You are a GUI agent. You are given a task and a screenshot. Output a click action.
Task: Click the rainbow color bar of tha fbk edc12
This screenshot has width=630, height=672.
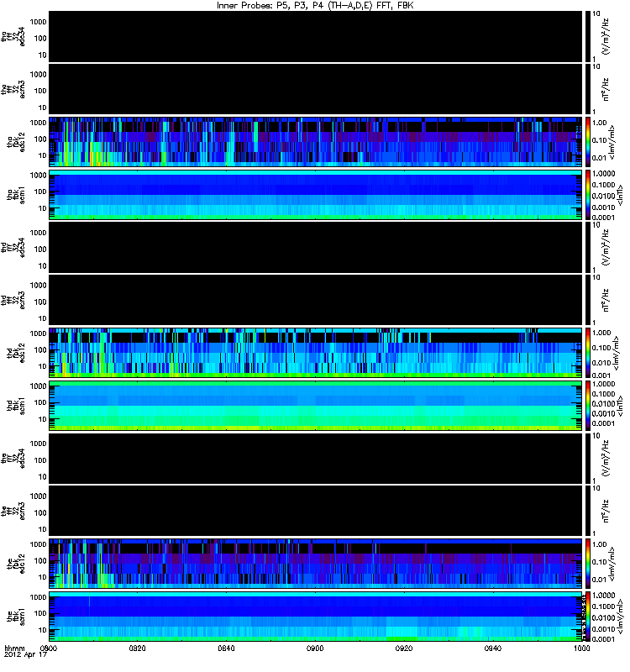[588, 142]
